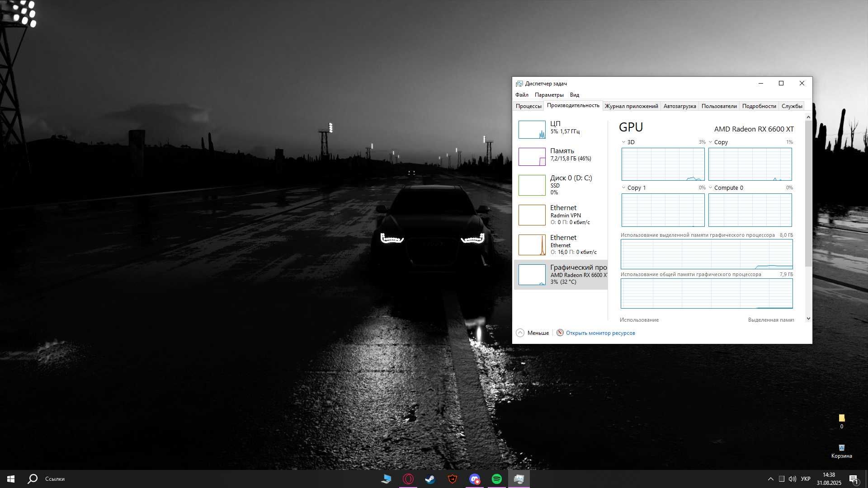Image resolution: width=868 pixels, height=488 pixels.
Task: Switch the УКР input language
Action: click(806, 479)
